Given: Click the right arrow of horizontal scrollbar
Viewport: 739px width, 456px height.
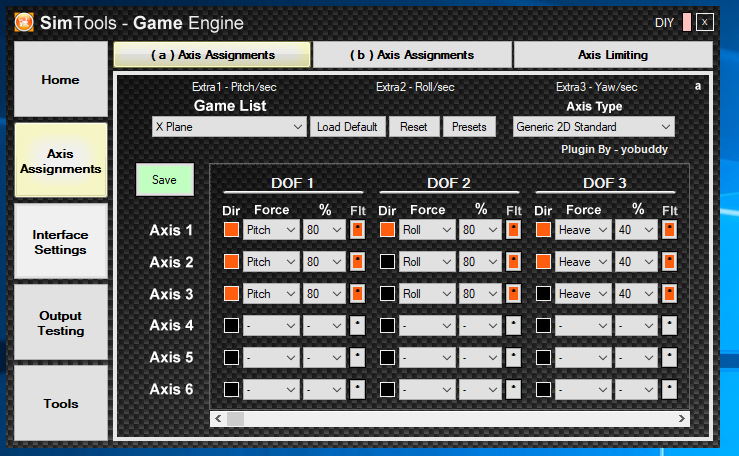Looking at the screenshot, I should pos(682,418).
